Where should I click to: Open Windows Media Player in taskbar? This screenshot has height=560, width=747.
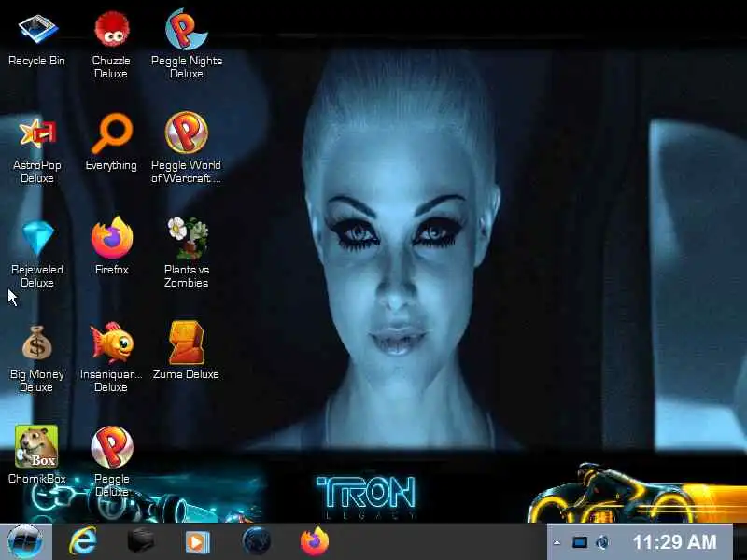pyautogui.click(x=198, y=542)
